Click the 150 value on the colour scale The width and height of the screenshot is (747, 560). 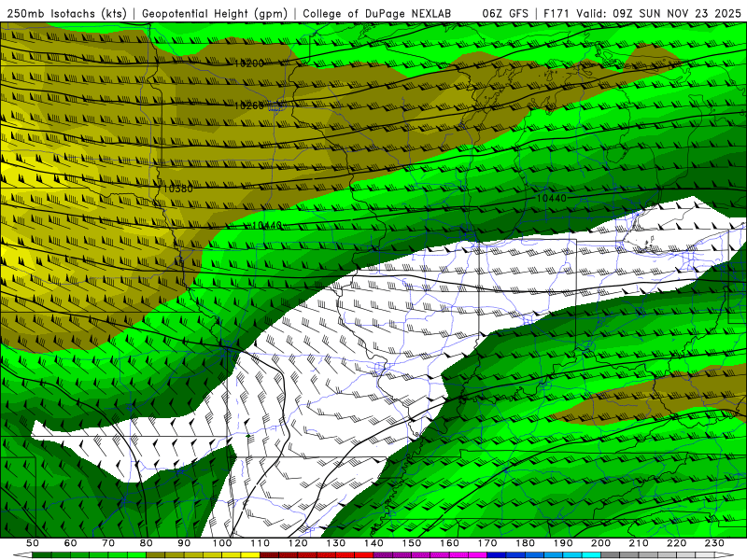click(412, 543)
